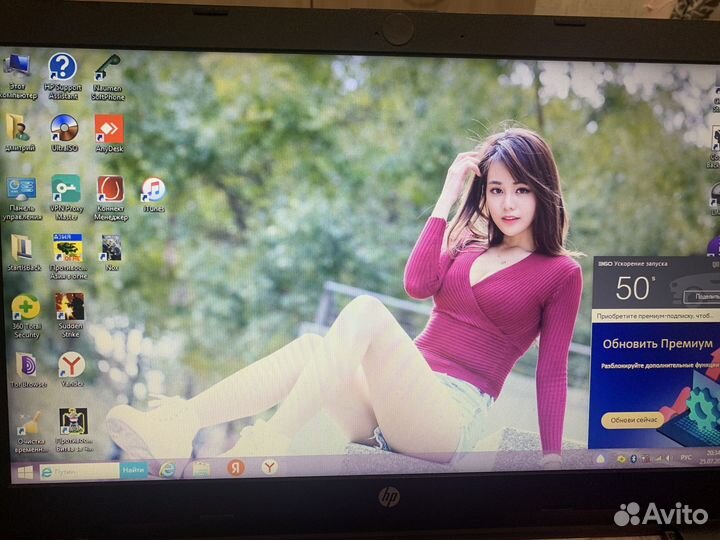Image resolution: width=720 pixels, height=540 pixels.
Task: Click the Обнови сейчас button
Action: (x=633, y=420)
